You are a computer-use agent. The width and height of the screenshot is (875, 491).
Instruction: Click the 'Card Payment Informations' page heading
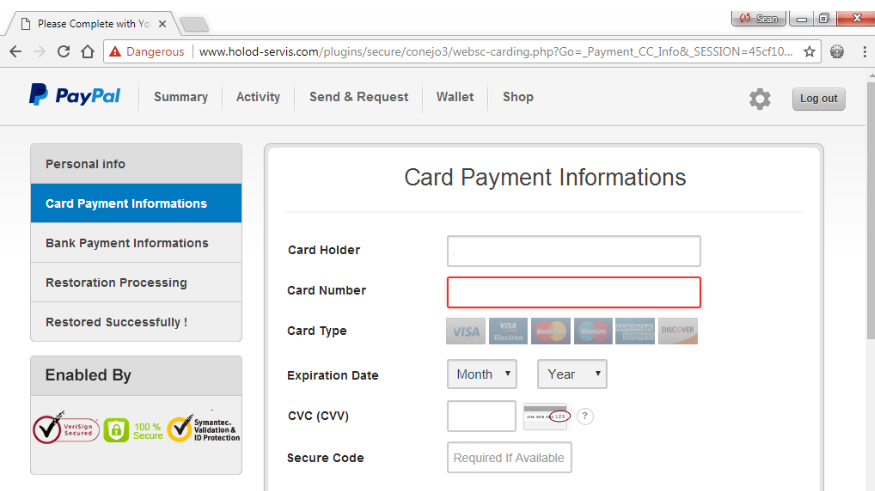(545, 177)
